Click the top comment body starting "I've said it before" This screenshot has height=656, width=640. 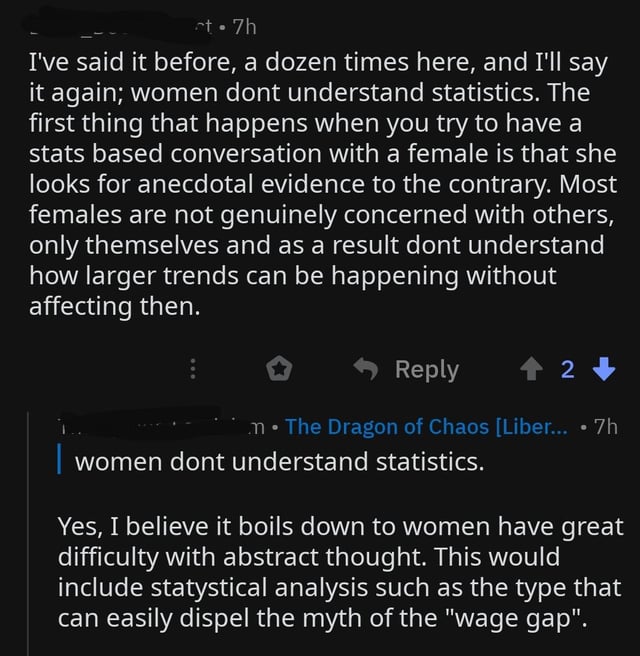click(322, 184)
